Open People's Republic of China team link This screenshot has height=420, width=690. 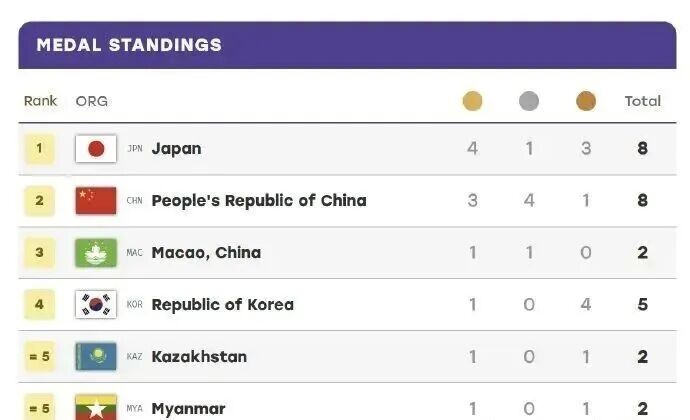point(259,201)
